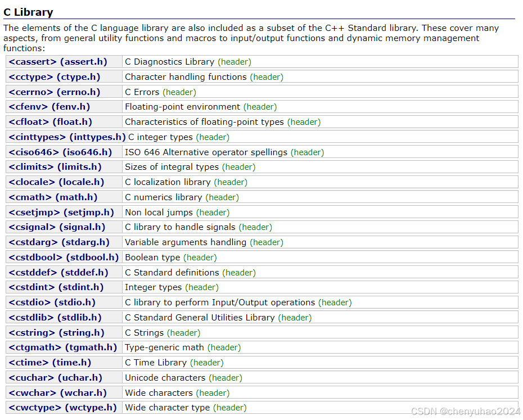
Task: Follow the <cfloat> (float.h) link
Action: click(51, 122)
